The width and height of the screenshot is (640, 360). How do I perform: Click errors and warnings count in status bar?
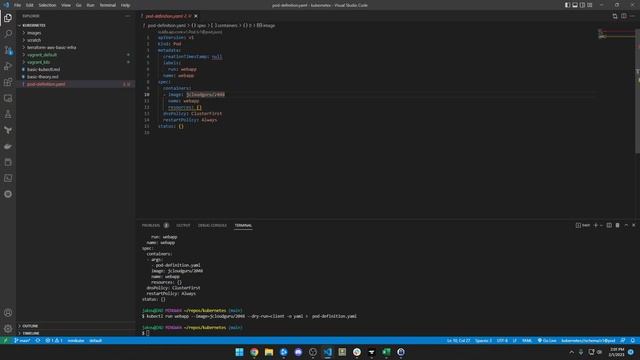(x=53, y=340)
